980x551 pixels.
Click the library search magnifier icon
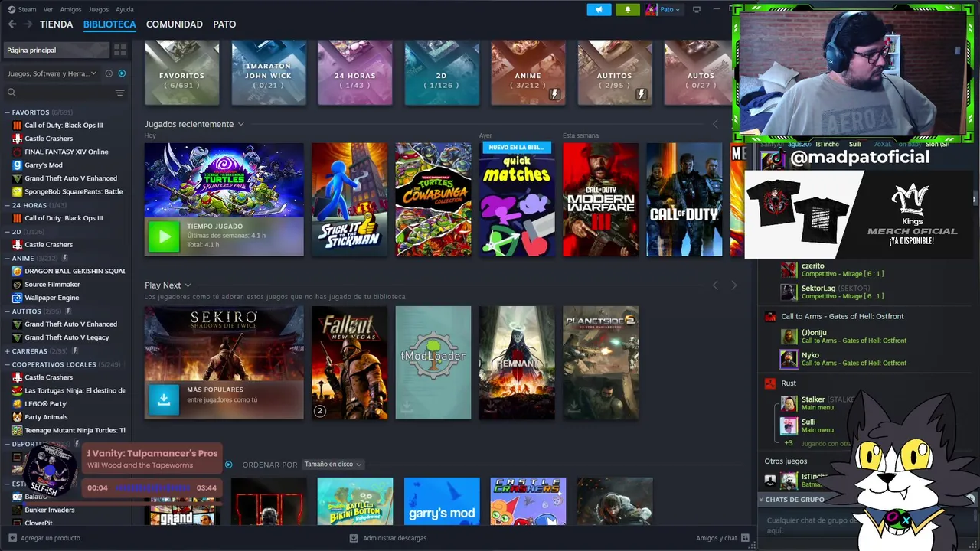11,93
